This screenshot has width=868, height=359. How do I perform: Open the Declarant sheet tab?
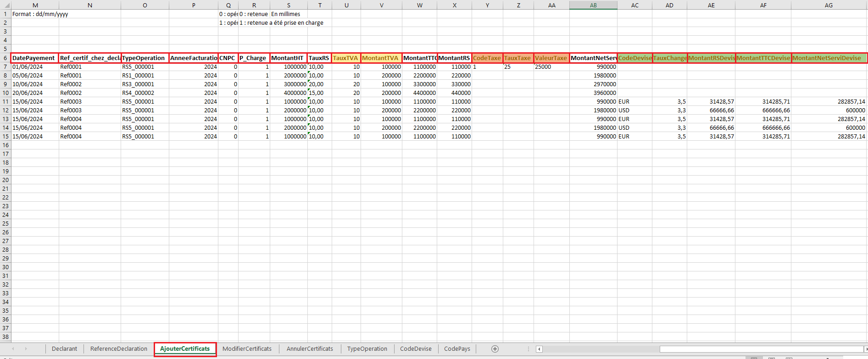[x=64, y=349]
